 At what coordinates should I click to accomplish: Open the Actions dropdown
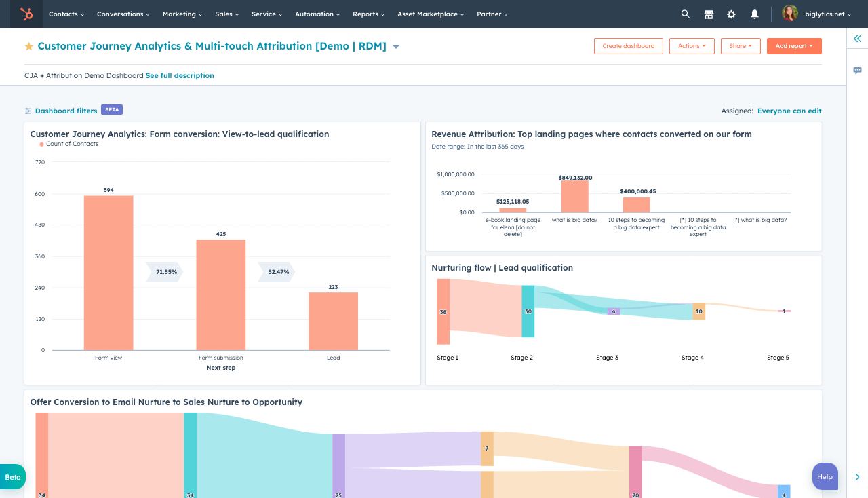692,46
